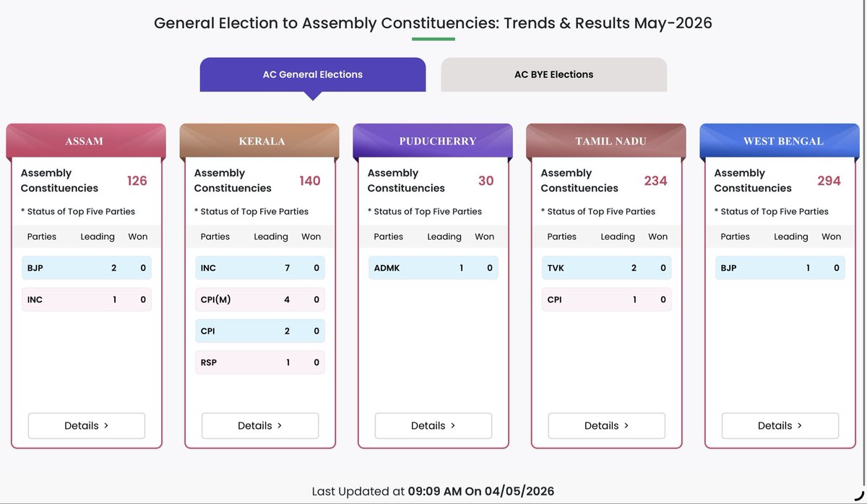The width and height of the screenshot is (867, 504).
Task: Click Tamil Nadu's 234 constituencies count
Action: [656, 181]
